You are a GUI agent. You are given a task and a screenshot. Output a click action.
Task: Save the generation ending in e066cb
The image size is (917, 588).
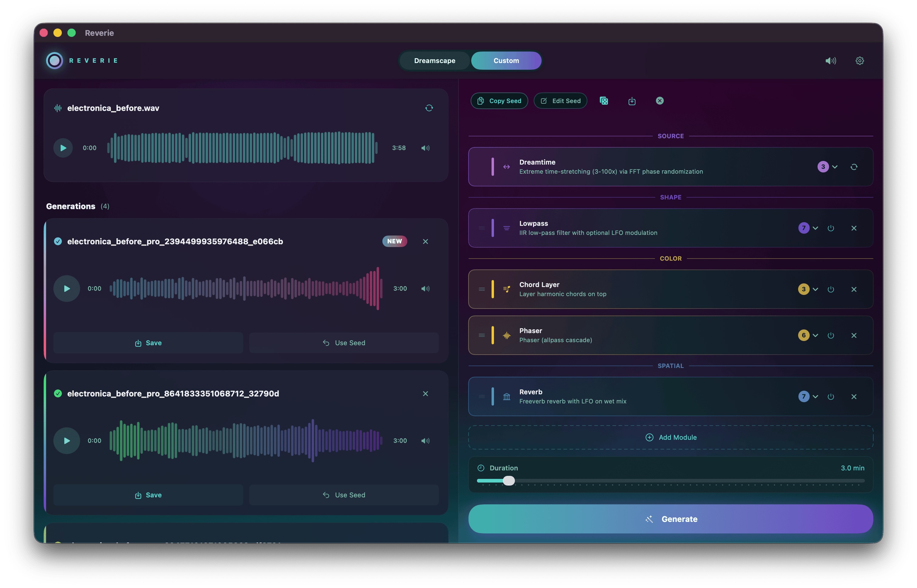tap(148, 343)
